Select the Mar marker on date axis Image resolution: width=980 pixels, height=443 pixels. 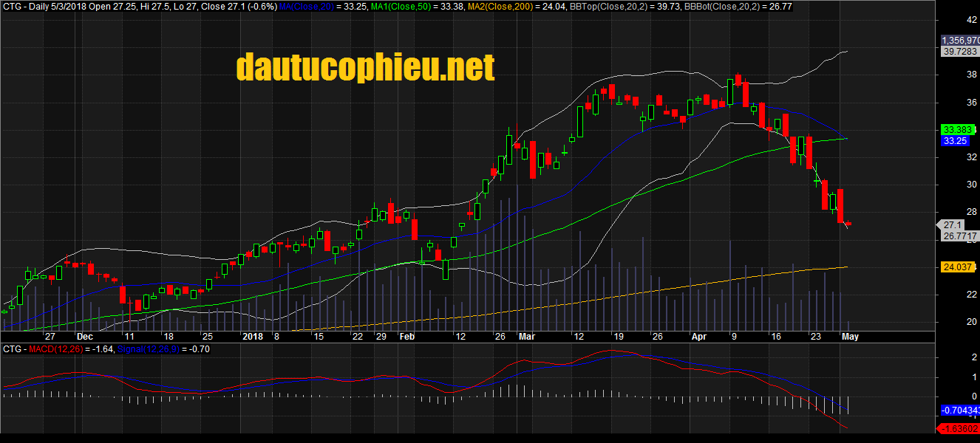click(525, 336)
